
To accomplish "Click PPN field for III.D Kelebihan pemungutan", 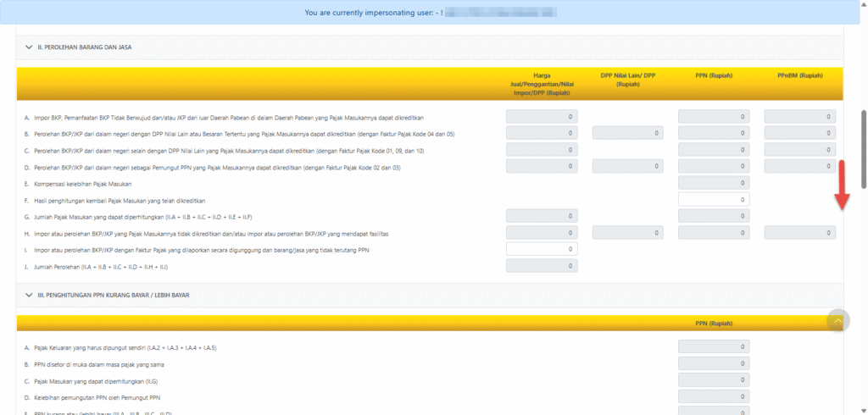I will [713, 397].
